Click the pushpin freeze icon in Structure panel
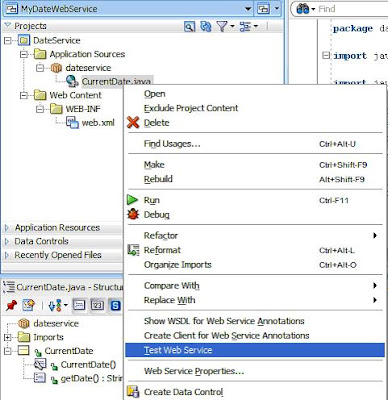The width and height of the screenshot is (388, 400). coord(11,305)
